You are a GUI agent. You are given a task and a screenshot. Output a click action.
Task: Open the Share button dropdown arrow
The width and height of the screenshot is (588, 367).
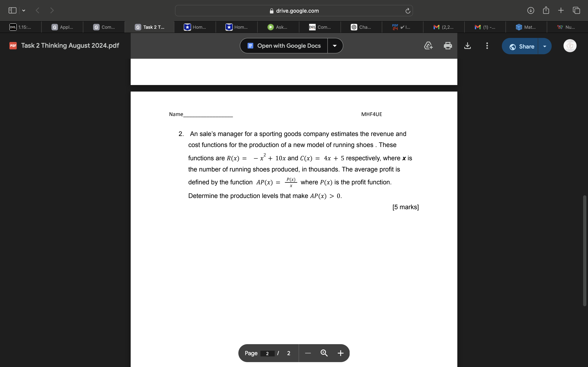[x=545, y=46]
